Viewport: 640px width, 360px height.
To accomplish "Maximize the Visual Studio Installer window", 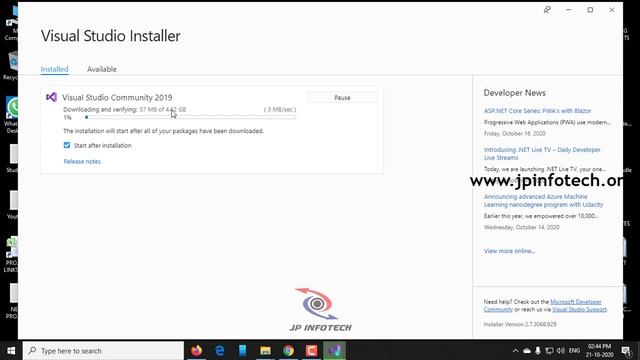I will pos(590,10).
